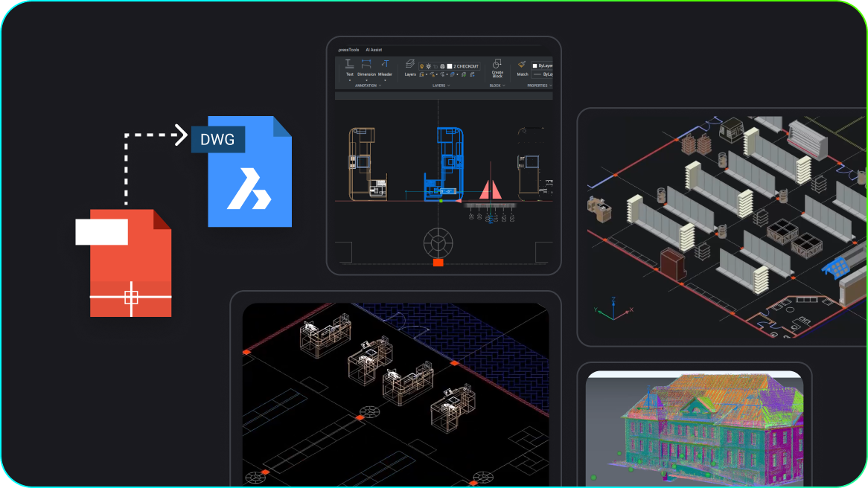This screenshot has width=868, height=488.
Task: Open the ExpressTools menu
Action: [348, 50]
